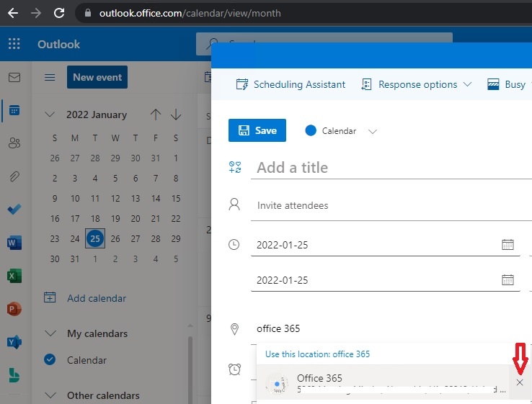532x404 pixels.
Task: Click the browser URL address text
Action: pos(190,13)
